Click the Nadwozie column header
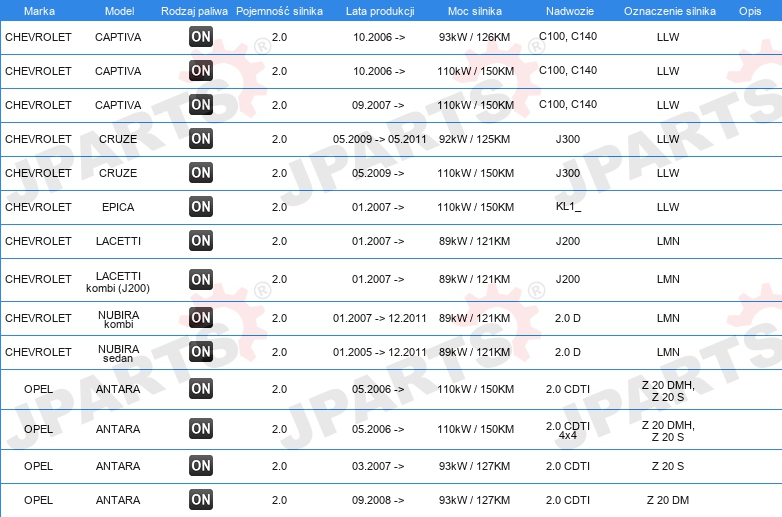The image size is (782, 517). click(570, 11)
